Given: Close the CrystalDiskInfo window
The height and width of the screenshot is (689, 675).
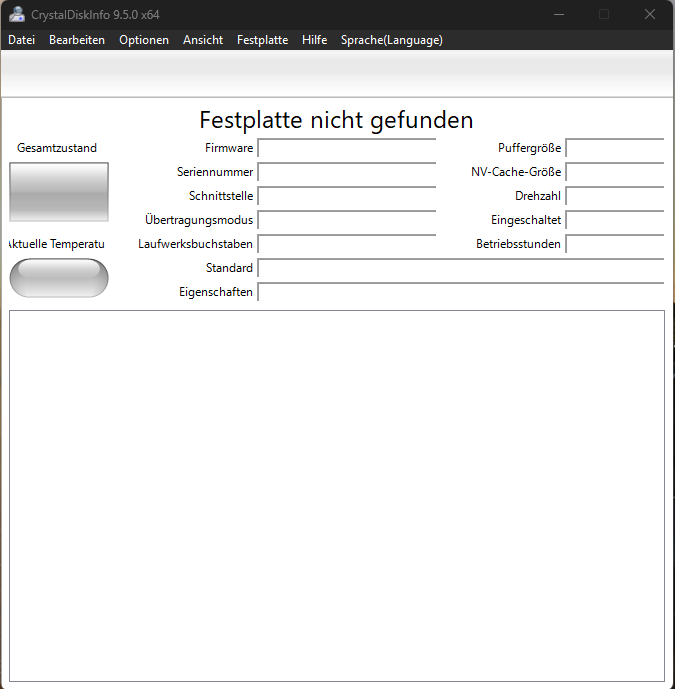Looking at the screenshot, I should pyautogui.click(x=650, y=15).
